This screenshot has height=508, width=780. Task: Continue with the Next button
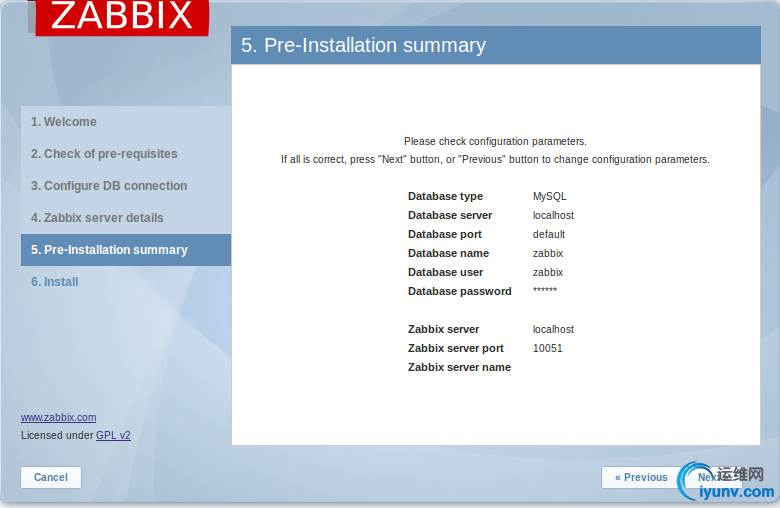coord(711,477)
